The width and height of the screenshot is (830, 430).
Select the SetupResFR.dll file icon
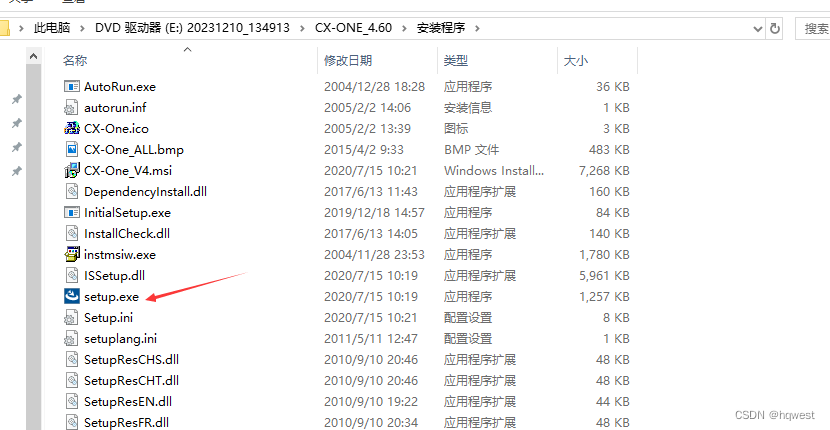tap(71, 422)
